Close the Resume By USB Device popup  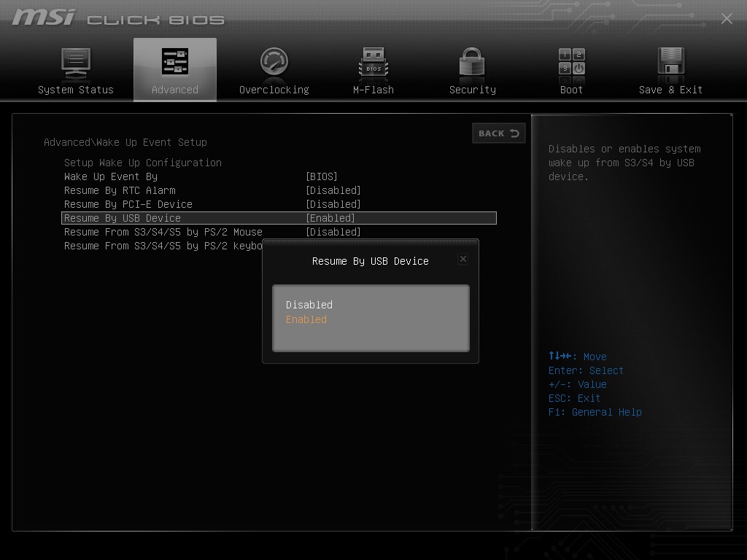pyautogui.click(x=463, y=259)
